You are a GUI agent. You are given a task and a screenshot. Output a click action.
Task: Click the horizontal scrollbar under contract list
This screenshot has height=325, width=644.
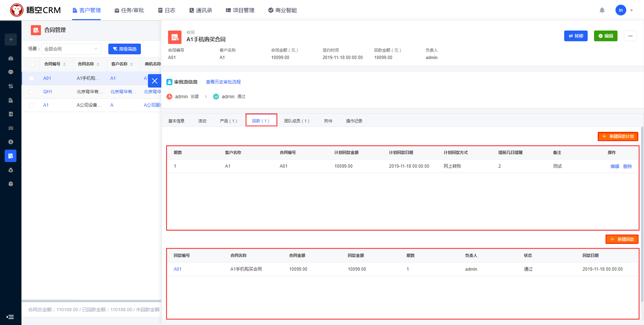91,301
